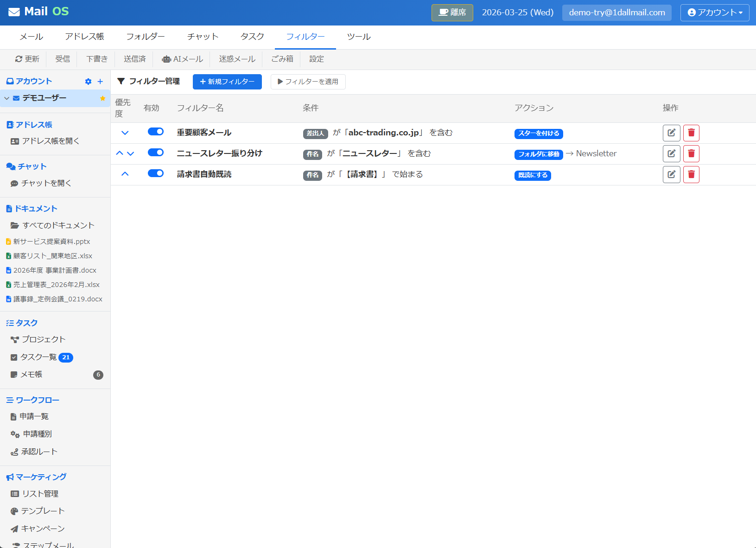Move 重要顧客メール filter down in priority
The width and height of the screenshot is (756, 548).
[x=125, y=133]
